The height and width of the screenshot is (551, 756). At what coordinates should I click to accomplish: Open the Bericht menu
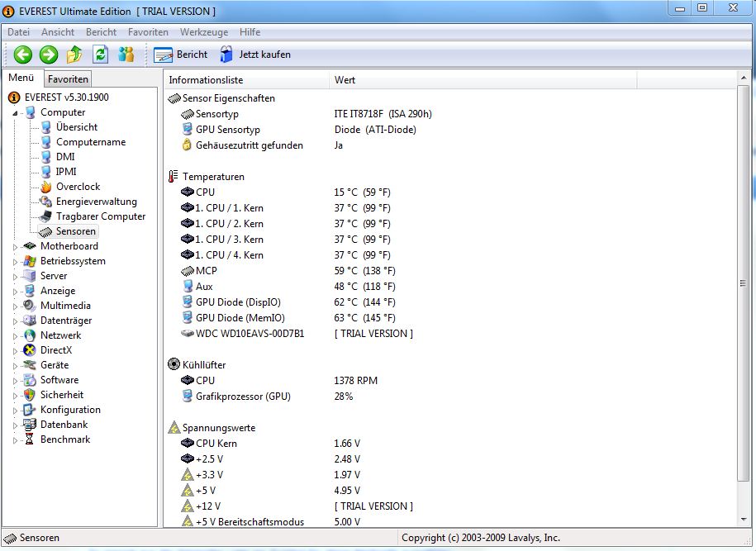pyautogui.click(x=102, y=32)
